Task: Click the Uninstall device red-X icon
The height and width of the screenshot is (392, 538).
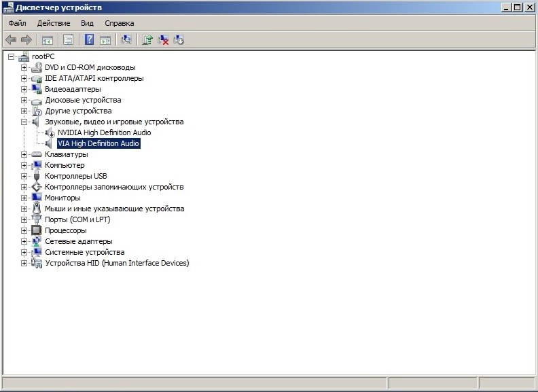Action: tap(163, 40)
